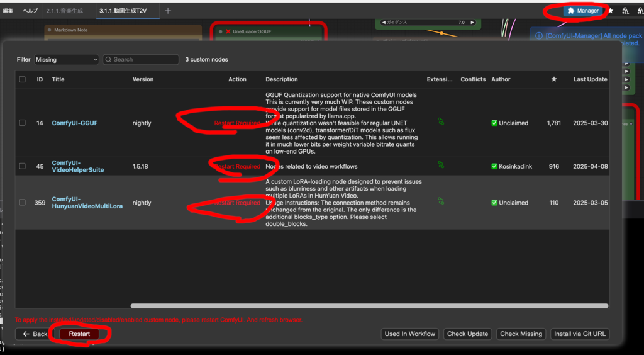Click Restart Required in HunyuanVideoMultiLora row
The image size is (644, 355).
237,203
